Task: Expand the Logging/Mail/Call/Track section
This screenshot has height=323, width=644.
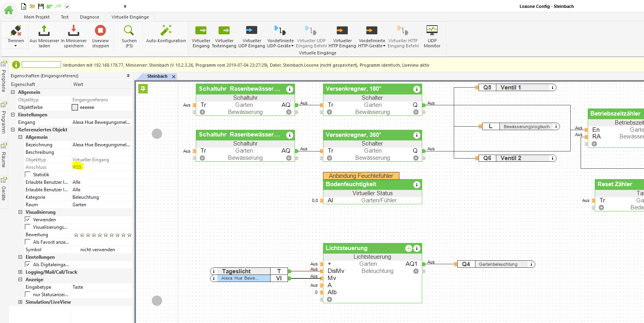Action: point(20,272)
